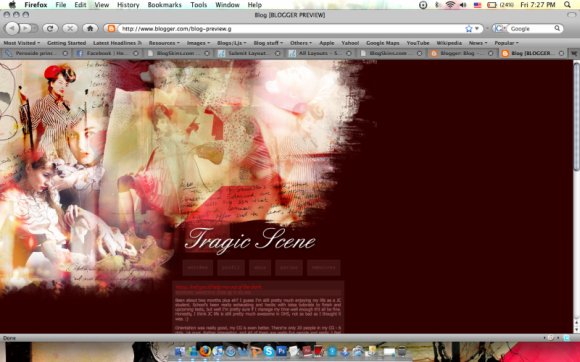Open the Edit menu
The height and width of the screenshot is (362, 580).
coord(80,5)
